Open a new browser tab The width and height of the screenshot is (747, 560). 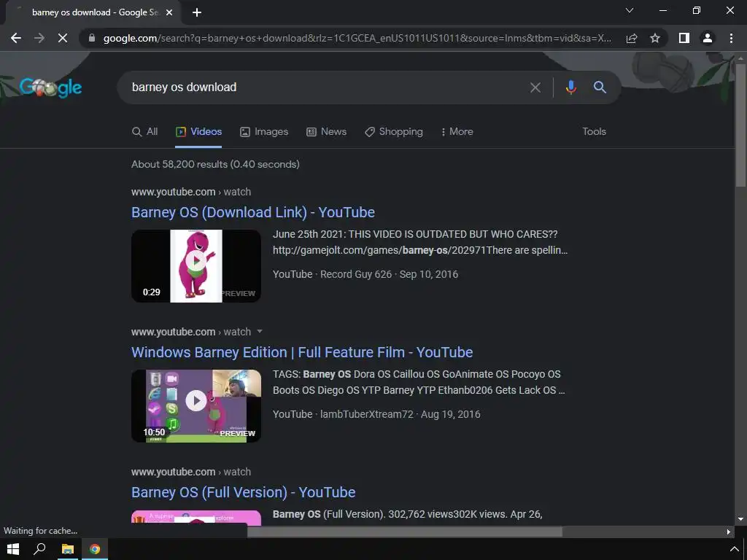coord(197,12)
